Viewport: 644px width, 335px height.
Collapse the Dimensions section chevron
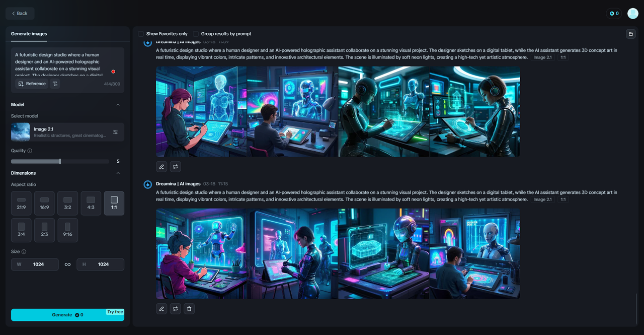coord(118,173)
